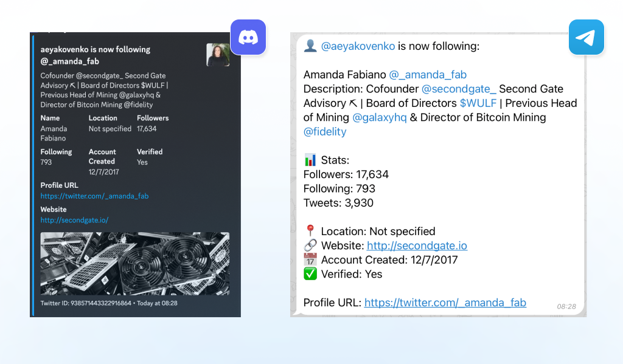Click 'Following: 793' in Telegram message

coord(339,188)
